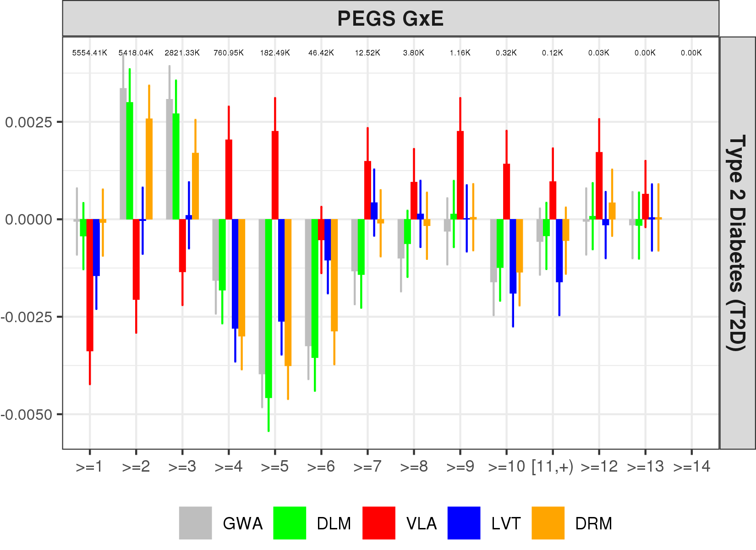Click the 5554.41K count annotation

(x=89, y=53)
